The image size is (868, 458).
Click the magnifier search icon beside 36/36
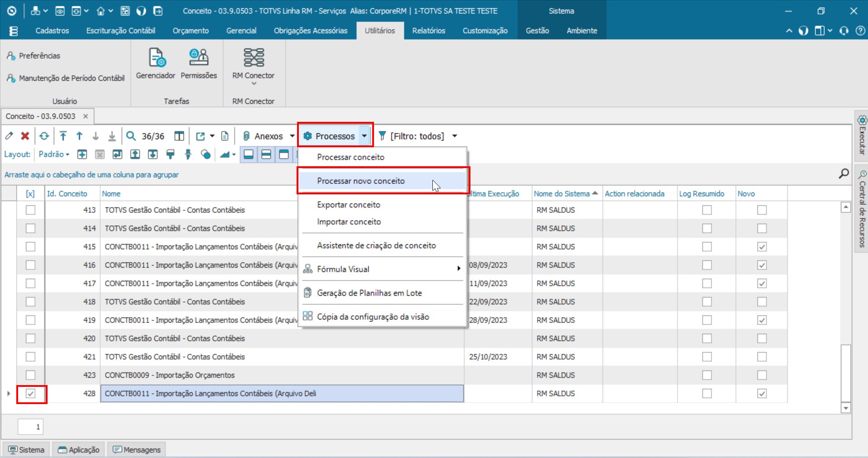coord(131,136)
